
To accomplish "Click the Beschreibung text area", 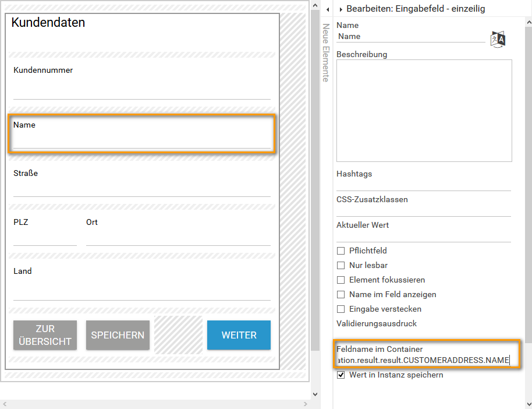I will pyautogui.click(x=424, y=110).
